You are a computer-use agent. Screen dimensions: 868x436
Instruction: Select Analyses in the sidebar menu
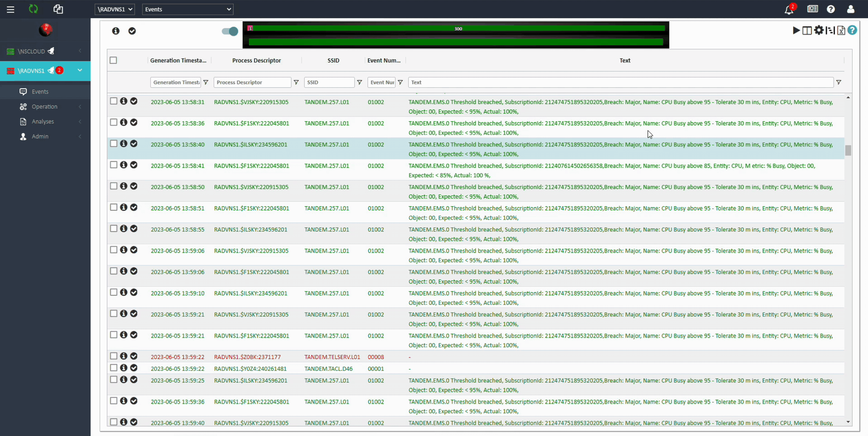[43, 122]
